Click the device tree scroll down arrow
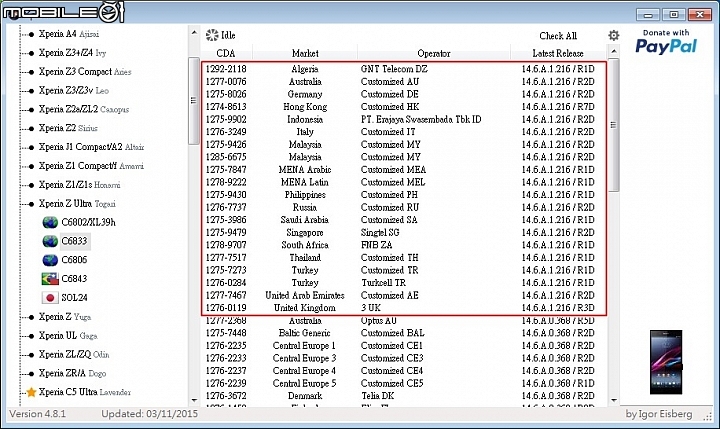 194,400
